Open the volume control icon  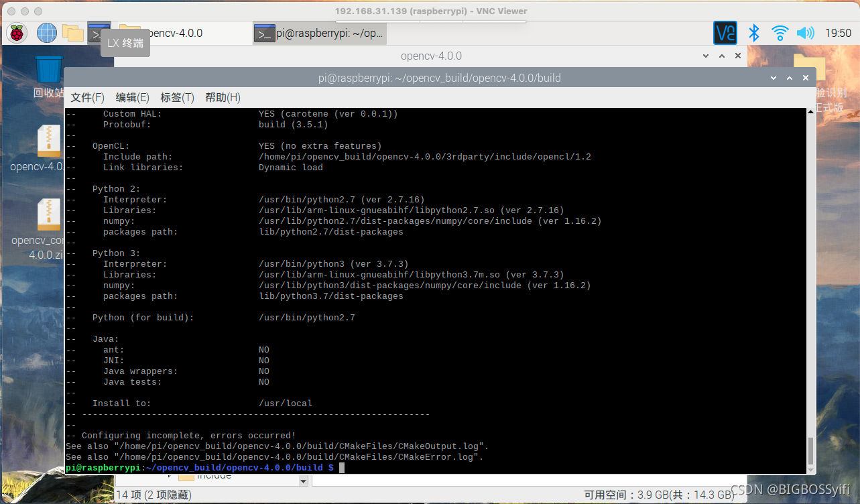(x=805, y=33)
